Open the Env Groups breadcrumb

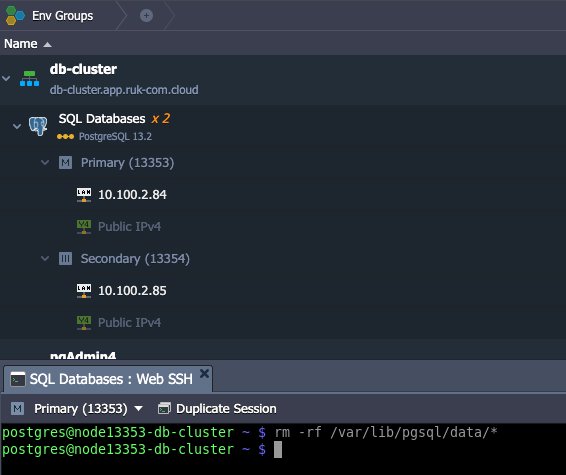[x=62, y=16]
